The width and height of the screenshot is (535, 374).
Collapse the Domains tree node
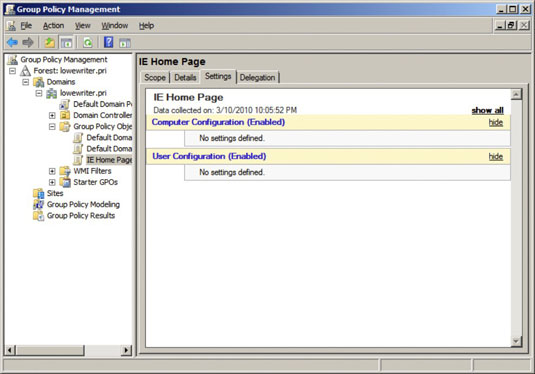tap(26, 82)
